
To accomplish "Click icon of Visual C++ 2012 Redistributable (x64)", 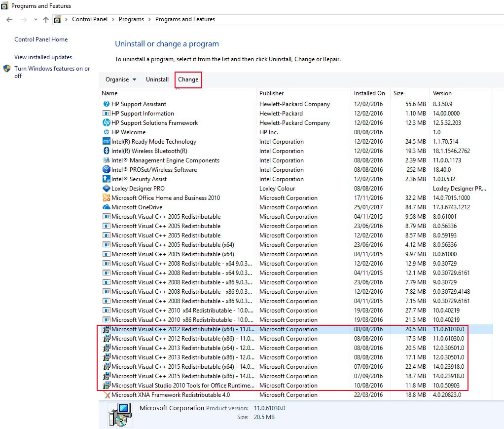I will [106, 329].
